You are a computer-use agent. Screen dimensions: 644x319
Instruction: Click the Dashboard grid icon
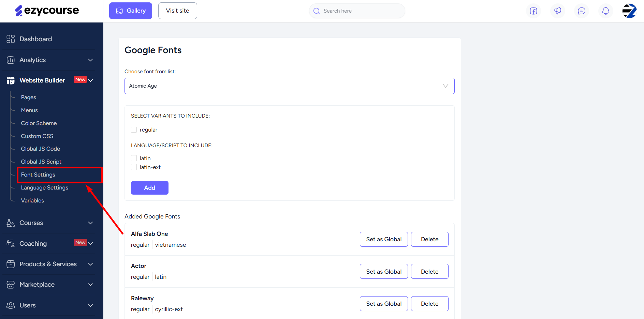coord(11,39)
